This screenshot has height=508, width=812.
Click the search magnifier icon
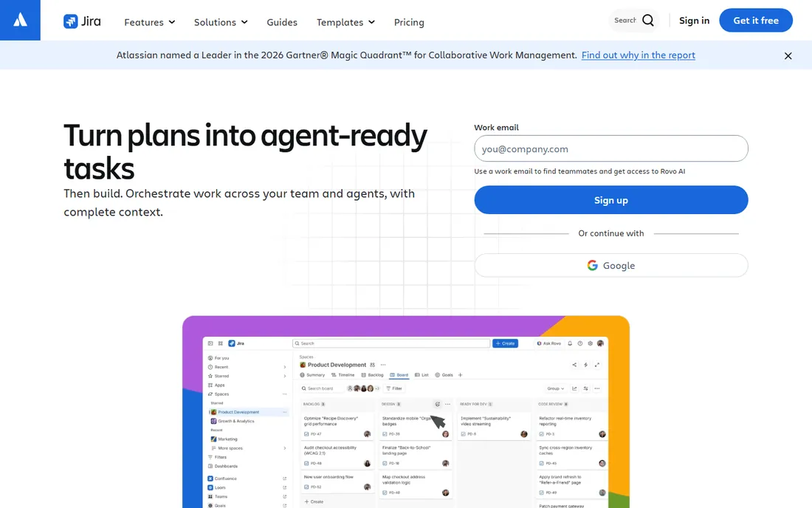[x=648, y=20]
